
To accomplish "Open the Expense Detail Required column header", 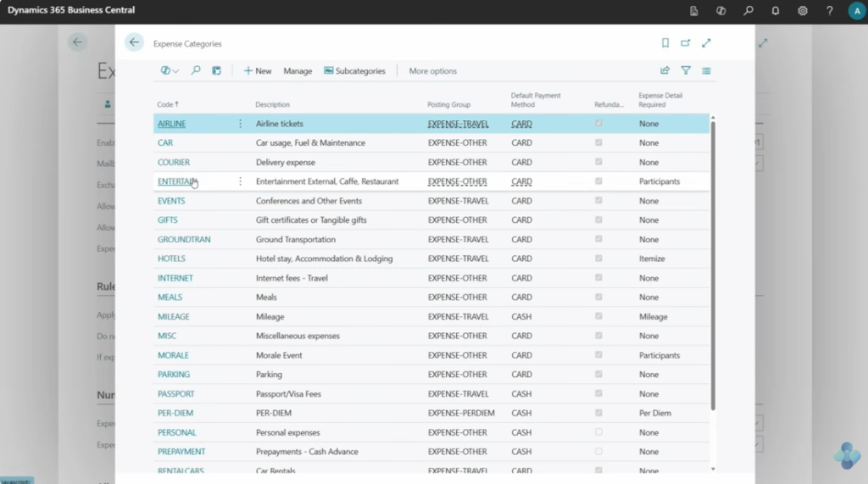I will point(660,100).
